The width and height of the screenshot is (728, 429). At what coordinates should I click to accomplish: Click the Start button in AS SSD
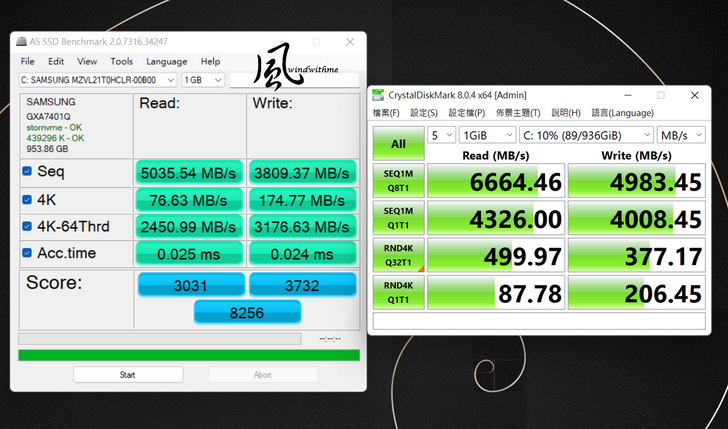coord(128,375)
